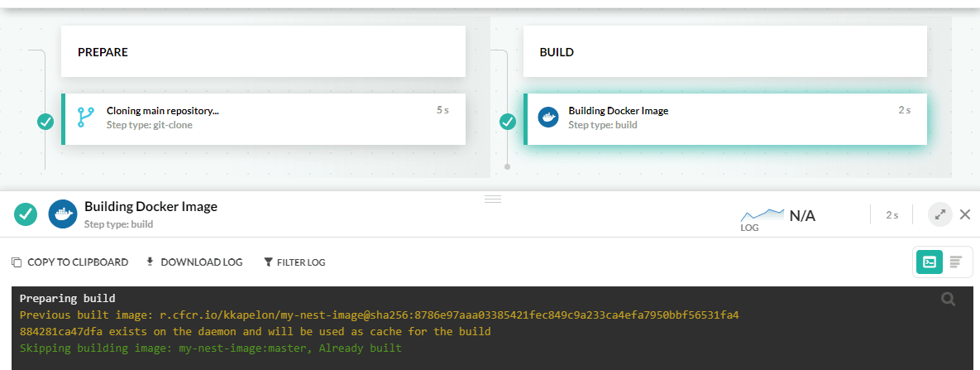Expand the log panel to full screen

tap(939, 214)
